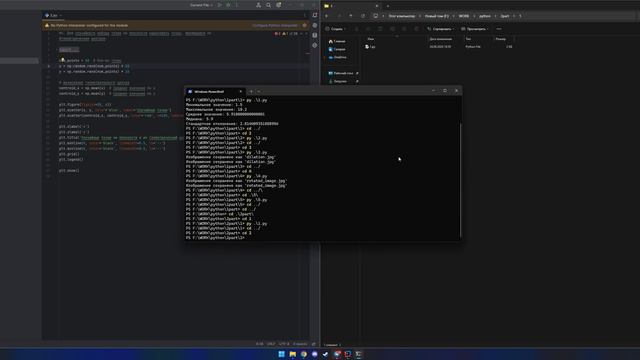Sort by the 'Тип' column header
Viewport: 640px width, 360px height.
tap(468, 39)
